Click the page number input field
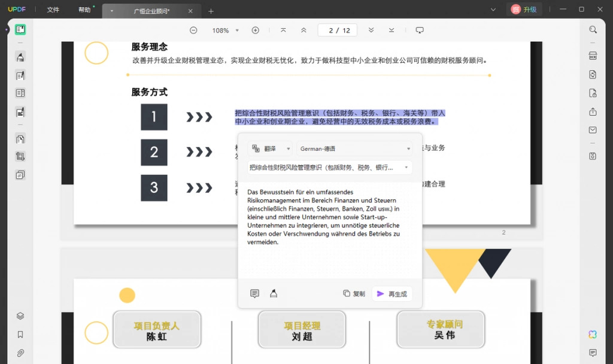This screenshot has width=613, height=364. (338, 30)
